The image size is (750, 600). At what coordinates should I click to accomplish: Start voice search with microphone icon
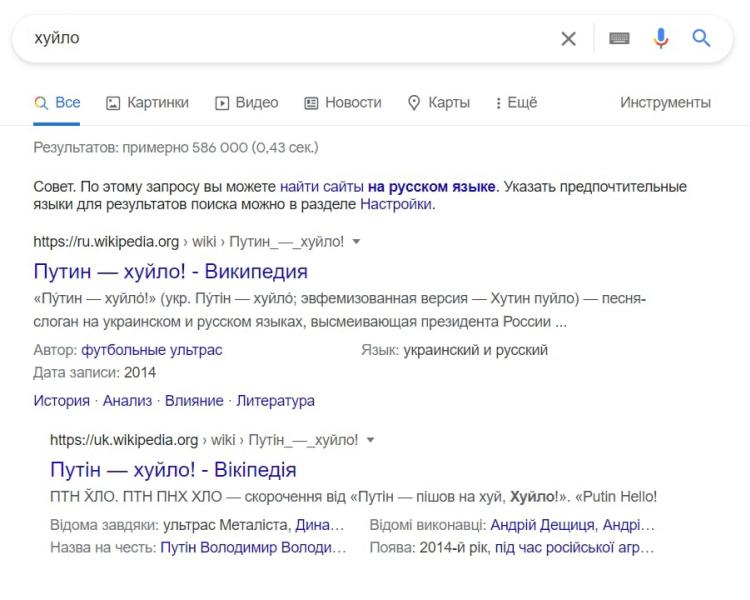click(x=661, y=38)
